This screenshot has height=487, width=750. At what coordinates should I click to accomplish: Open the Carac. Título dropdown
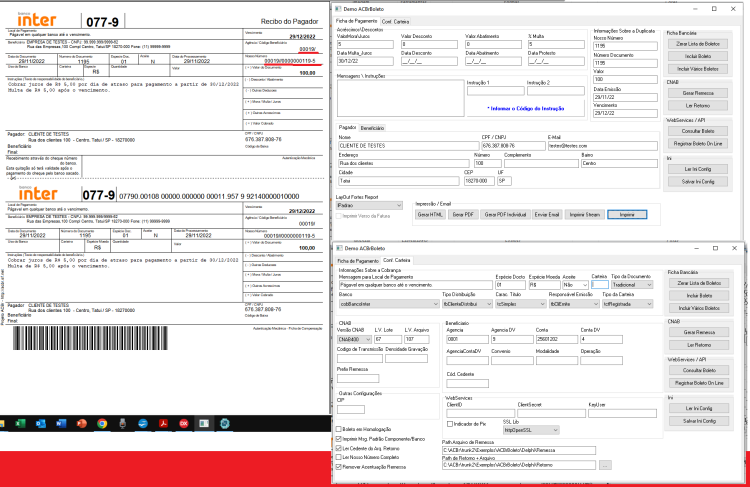[520, 304]
